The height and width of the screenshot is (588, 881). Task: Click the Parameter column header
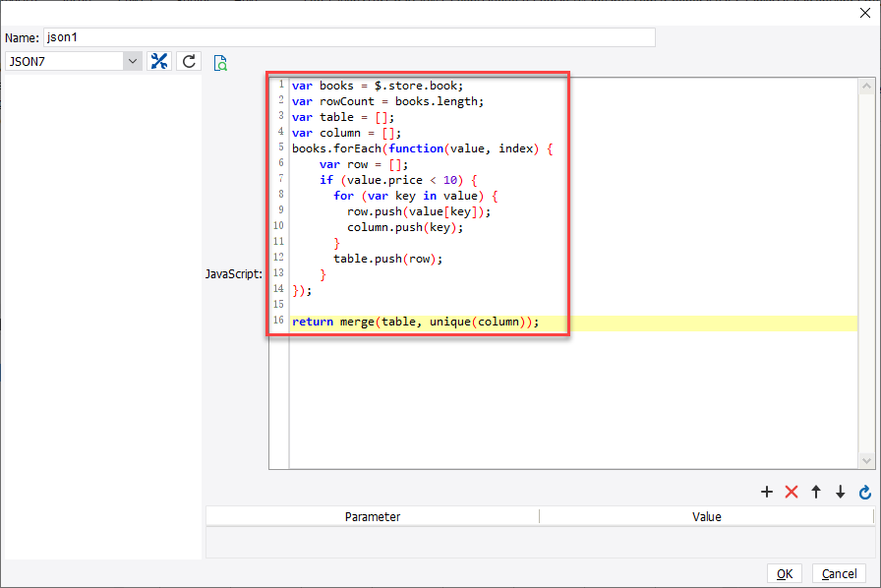click(373, 515)
